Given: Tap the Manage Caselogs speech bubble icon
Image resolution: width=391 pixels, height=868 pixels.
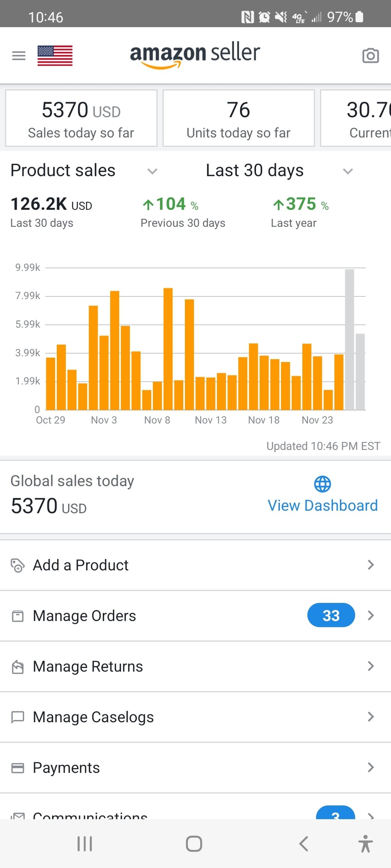Looking at the screenshot, I should pyautogui.click(x=18, y=717).
